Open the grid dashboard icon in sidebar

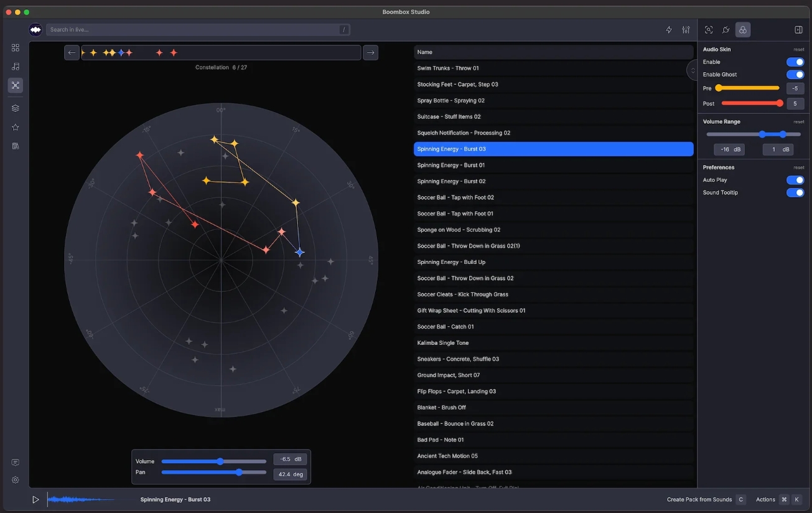(16, 48)
